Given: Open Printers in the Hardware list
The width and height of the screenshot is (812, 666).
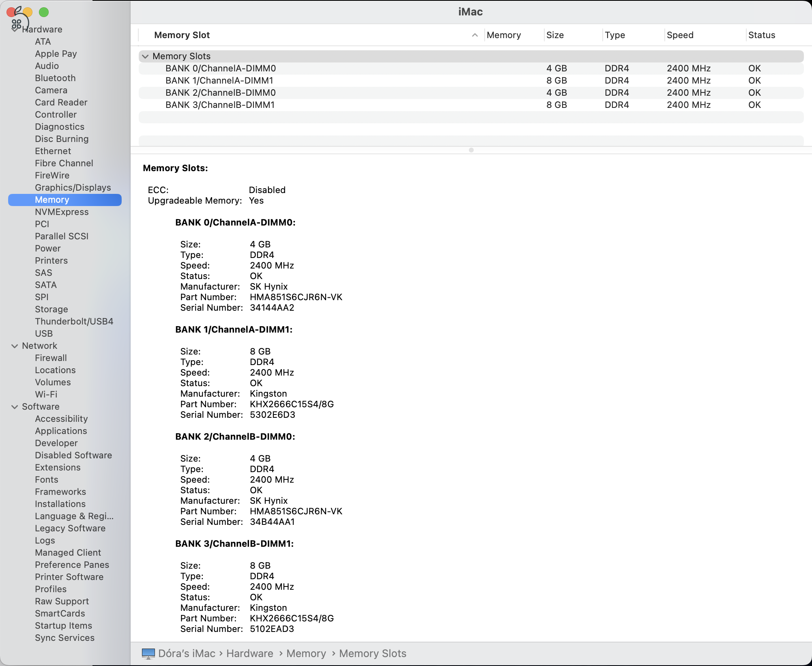Looking at the screenshot, I should click(x=51, y=261).
